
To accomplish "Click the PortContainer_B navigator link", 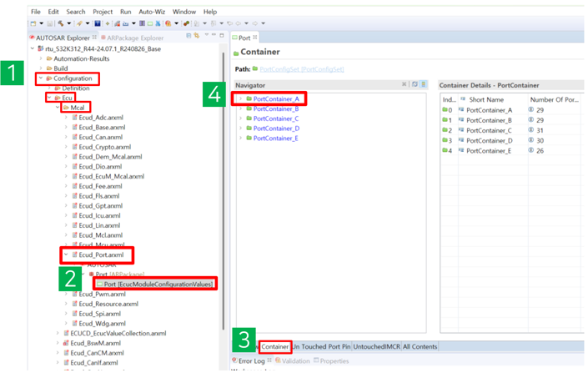I will (276, 108).
